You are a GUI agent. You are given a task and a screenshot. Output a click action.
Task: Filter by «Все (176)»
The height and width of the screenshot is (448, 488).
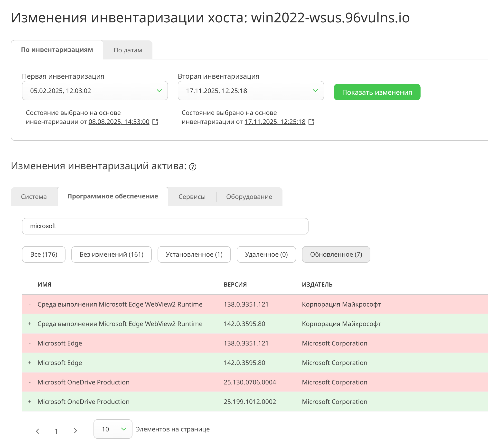(x=44, y=254)
